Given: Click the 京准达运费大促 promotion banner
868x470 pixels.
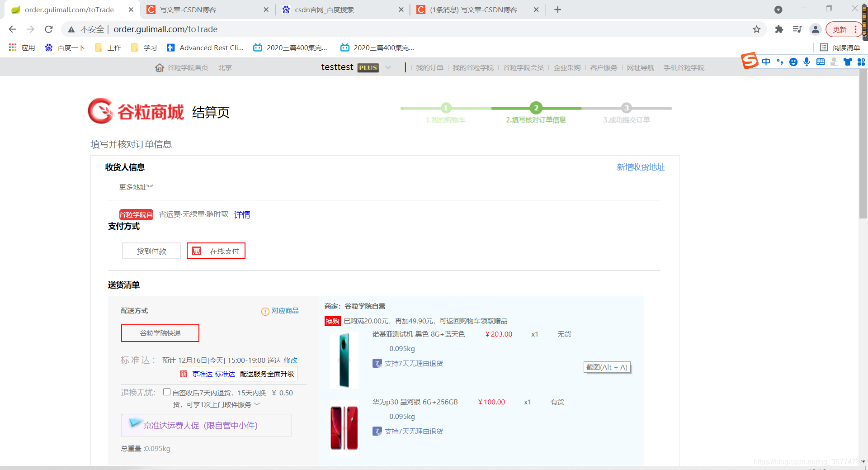Looking at the screenshot, I should pyautogui.click(x=206, y=425).
